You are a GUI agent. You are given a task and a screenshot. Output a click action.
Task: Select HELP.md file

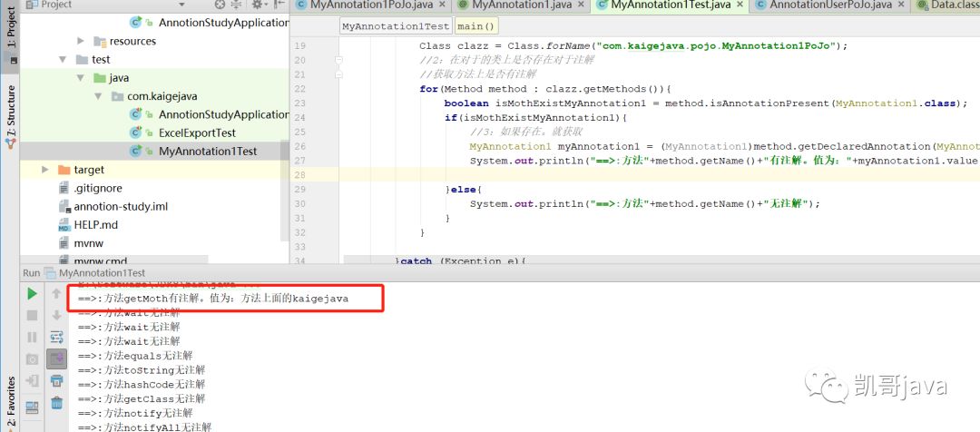[x=95, y=224]
